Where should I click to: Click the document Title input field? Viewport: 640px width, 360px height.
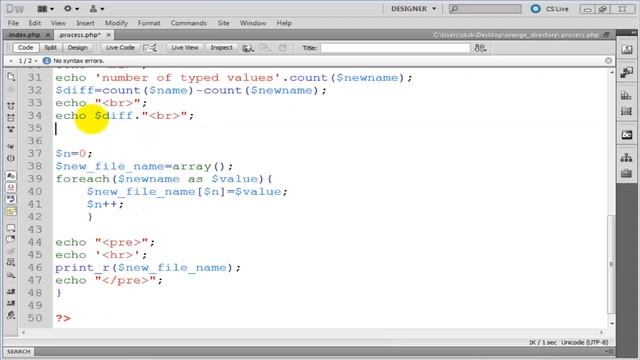coord(395,48)
